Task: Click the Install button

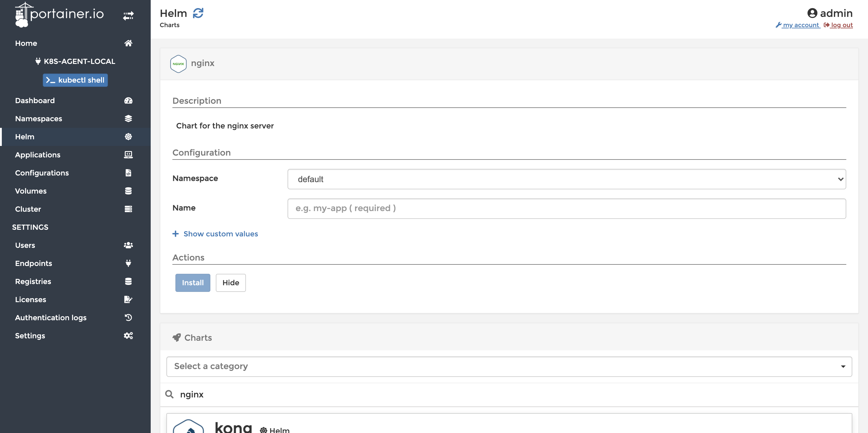Action: (x=193, y=283)
